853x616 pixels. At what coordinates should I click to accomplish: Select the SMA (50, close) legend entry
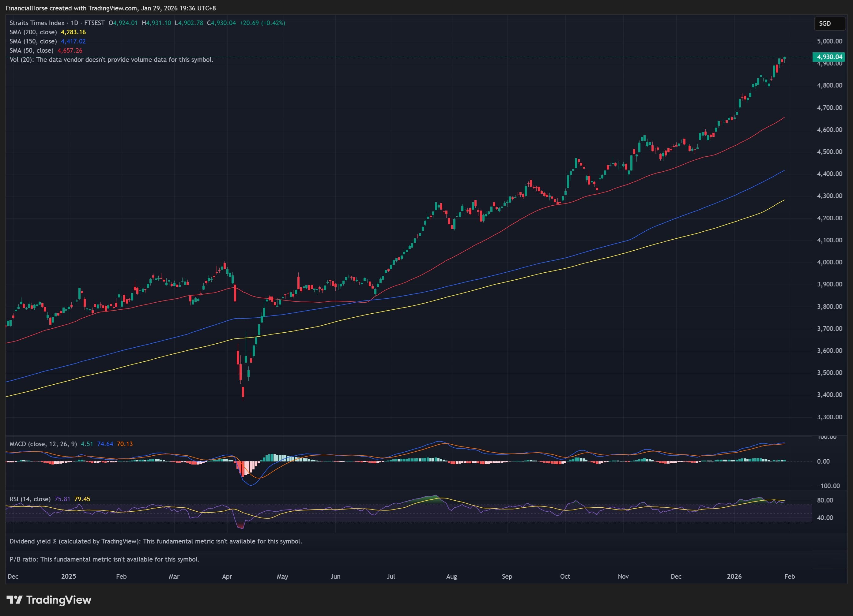point(32,50)
